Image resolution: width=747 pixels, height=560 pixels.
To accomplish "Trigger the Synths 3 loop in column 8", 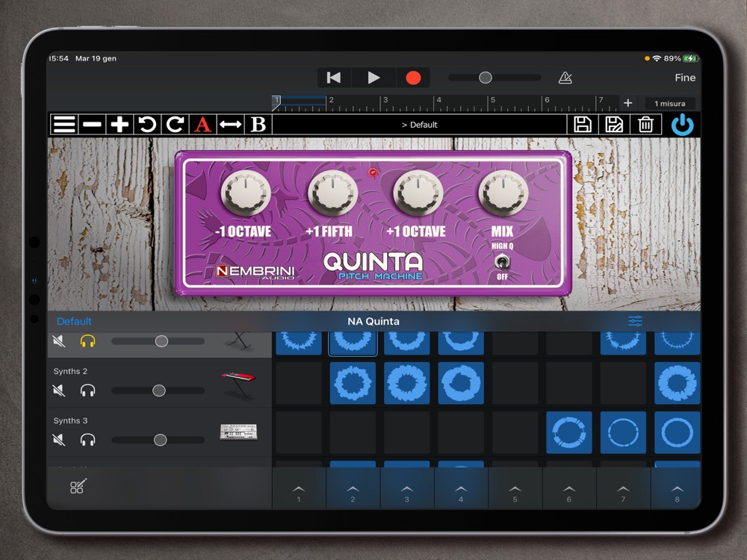I will 677,432.
